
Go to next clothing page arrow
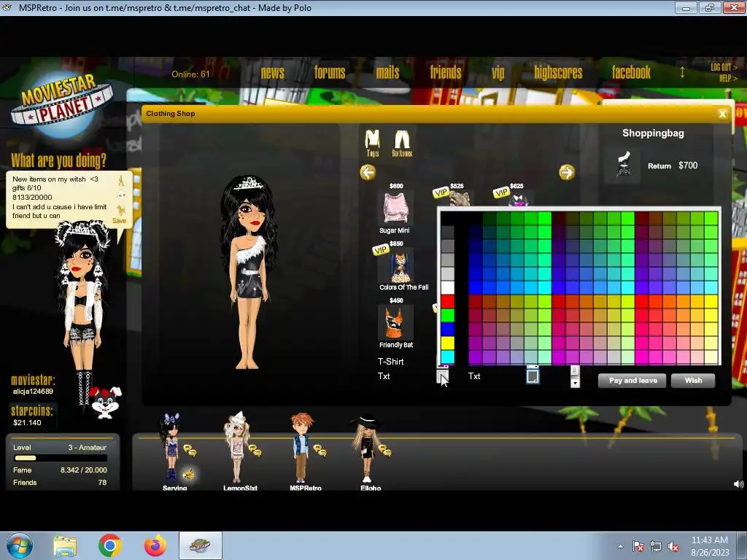(566, 172)
